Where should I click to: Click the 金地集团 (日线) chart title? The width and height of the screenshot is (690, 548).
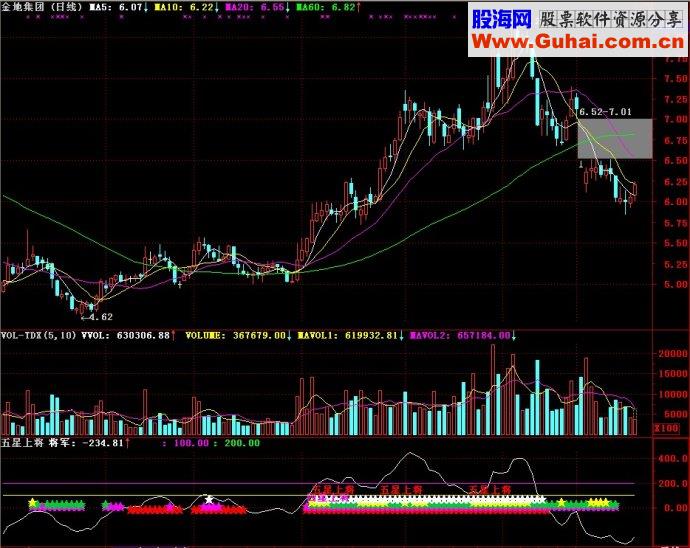(41, 7)
